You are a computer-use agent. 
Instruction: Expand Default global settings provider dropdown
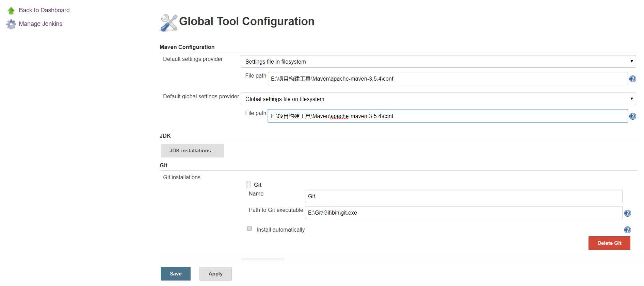pyautogui.click(x=438, y=99)
